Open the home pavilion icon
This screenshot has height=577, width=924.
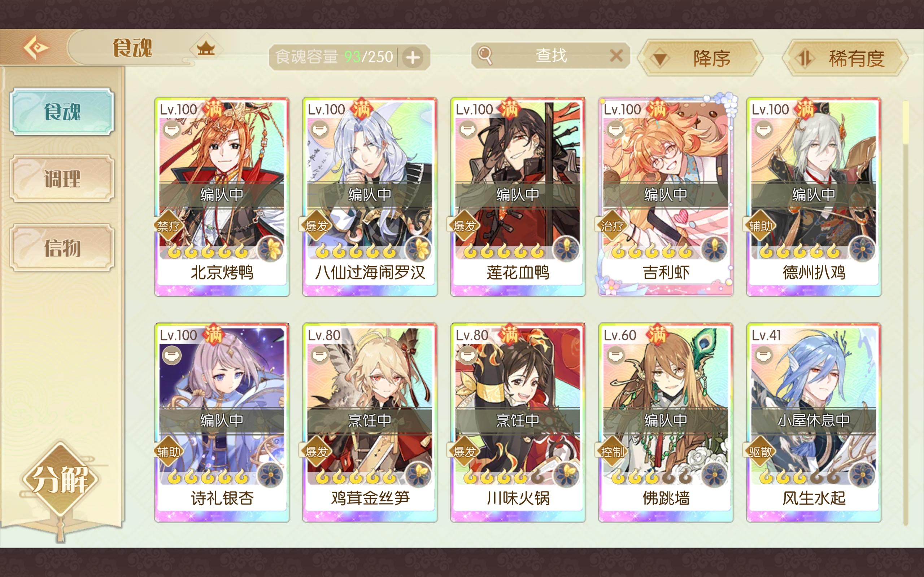coord(206,48)
